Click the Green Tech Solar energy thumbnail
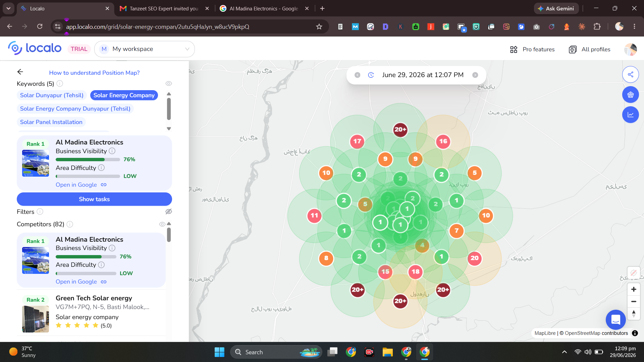 (x=36, y=319)
